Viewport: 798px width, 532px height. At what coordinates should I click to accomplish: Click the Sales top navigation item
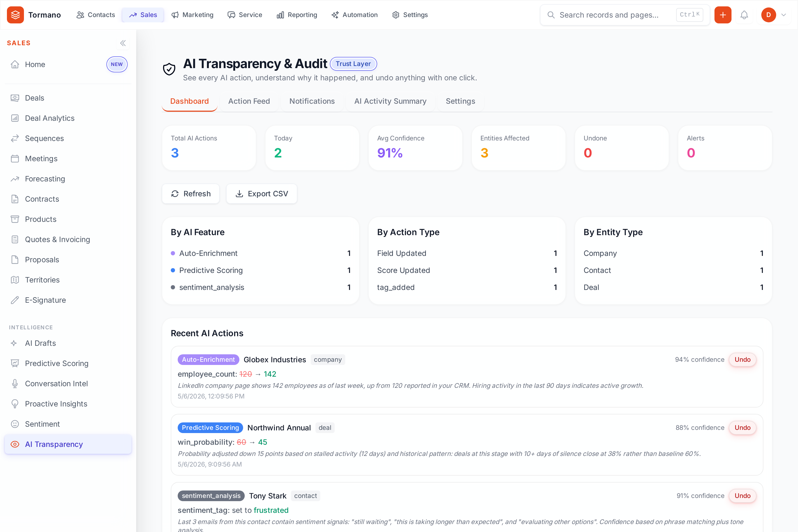(143, 15)
